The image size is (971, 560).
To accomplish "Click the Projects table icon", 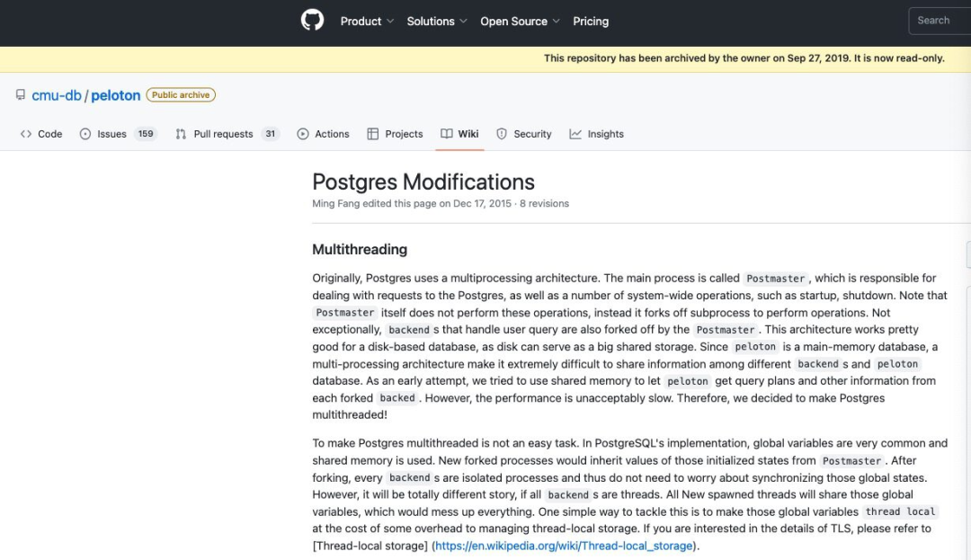I will [373, 134].
